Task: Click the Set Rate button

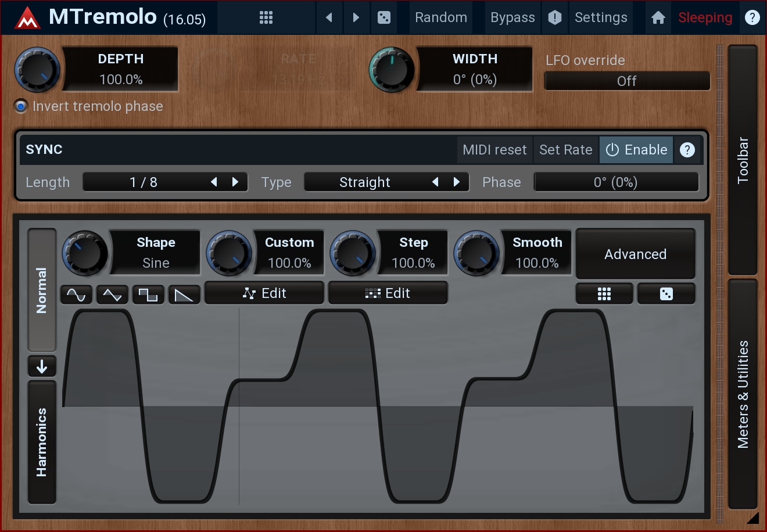Action: pyautogui.click(x=566, y=150)
